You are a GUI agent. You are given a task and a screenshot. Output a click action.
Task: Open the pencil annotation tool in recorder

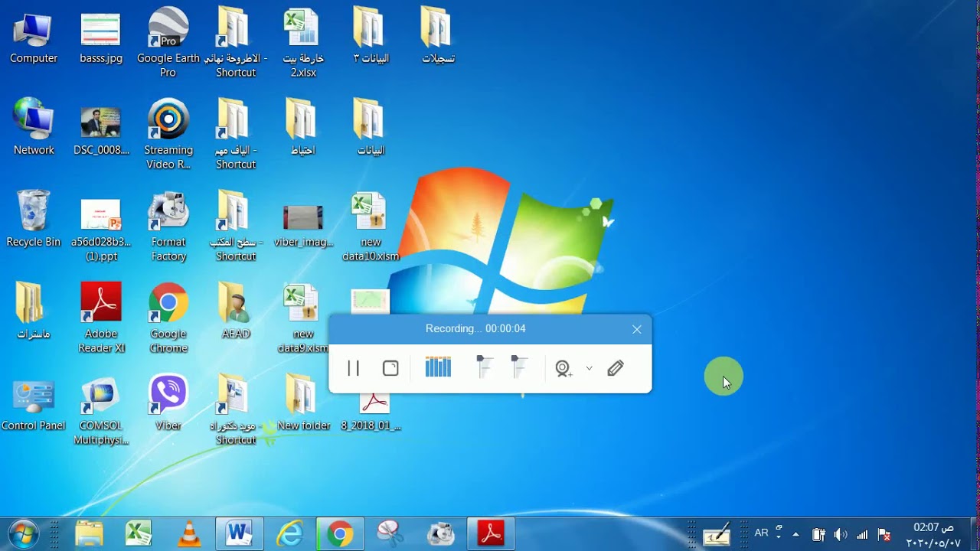616,369
